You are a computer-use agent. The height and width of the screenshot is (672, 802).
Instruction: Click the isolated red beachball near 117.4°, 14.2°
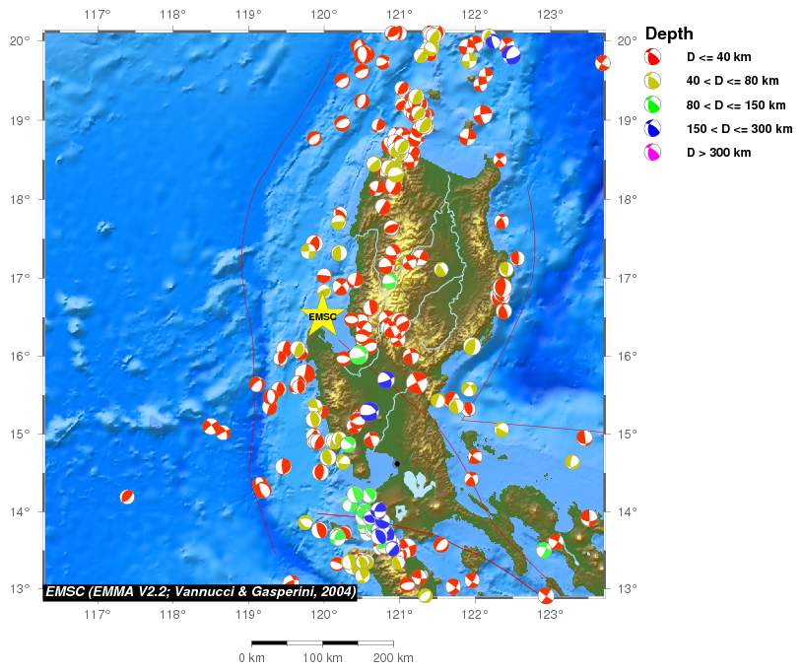(x=127, y=496)
